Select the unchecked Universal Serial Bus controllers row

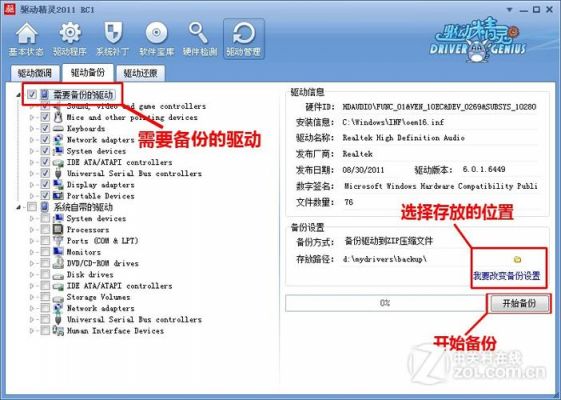tap(134, 319)
